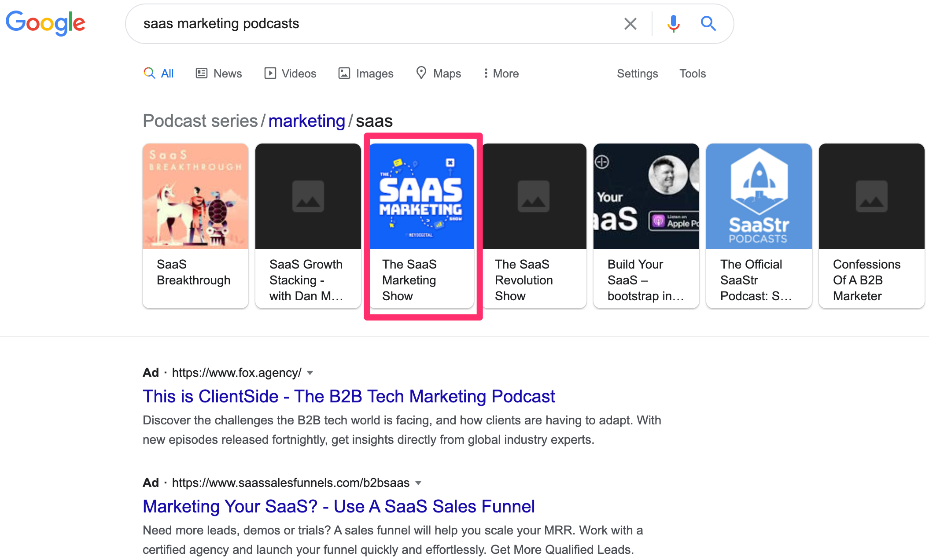The height and width of the screenshot is (560, 929).
Task: Start voice search with the microphone icon
Action: [673, 24]
